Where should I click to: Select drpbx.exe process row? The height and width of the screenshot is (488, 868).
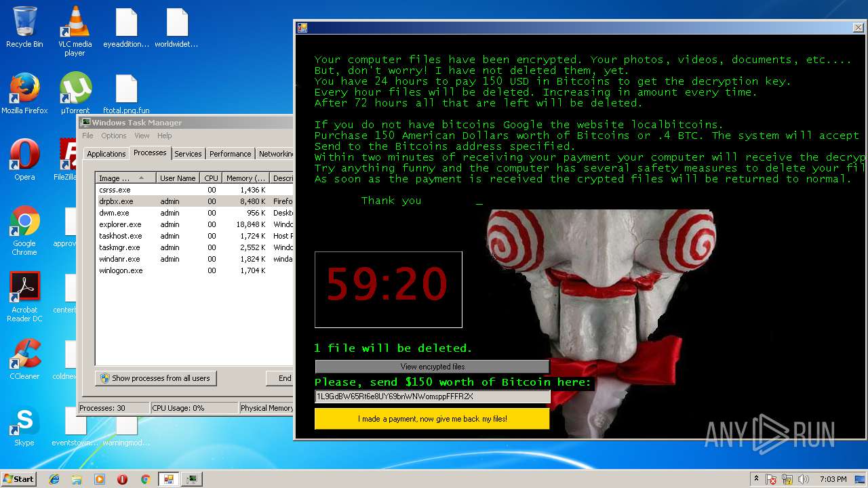(194, 201)
